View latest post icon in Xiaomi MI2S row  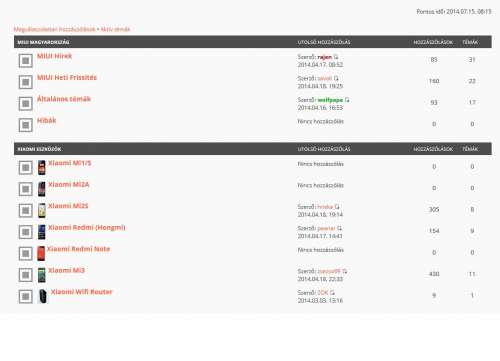click(337, 207)
